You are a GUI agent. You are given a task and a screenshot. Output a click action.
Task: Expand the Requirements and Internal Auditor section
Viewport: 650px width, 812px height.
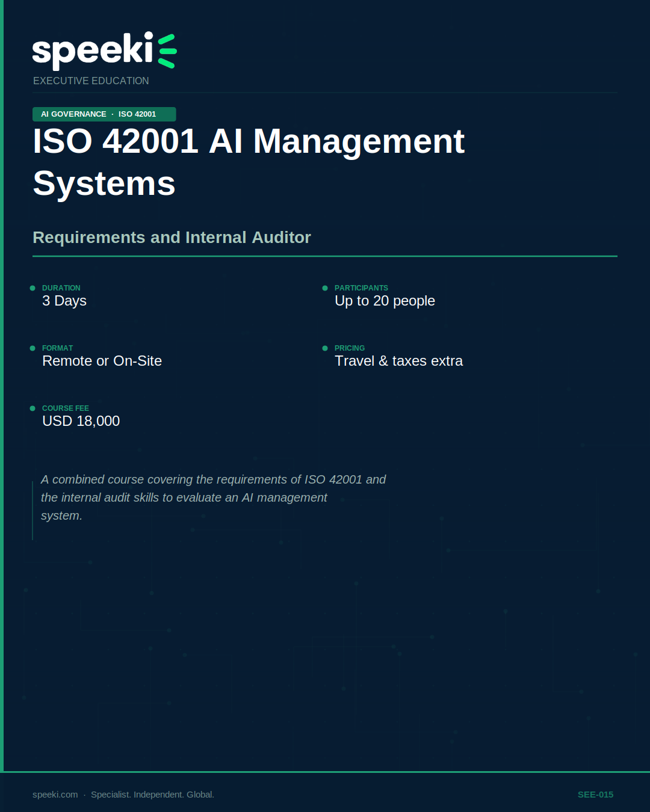[172, 238]
